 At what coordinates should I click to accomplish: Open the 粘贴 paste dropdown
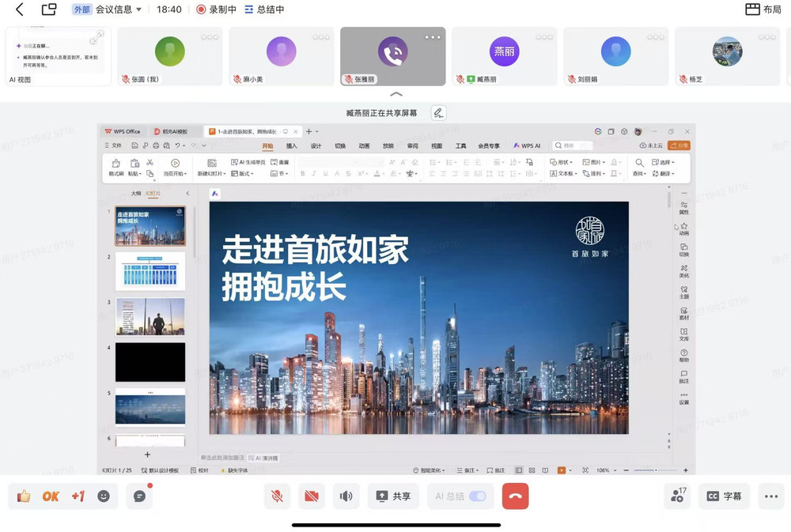(x=134, y=173)
